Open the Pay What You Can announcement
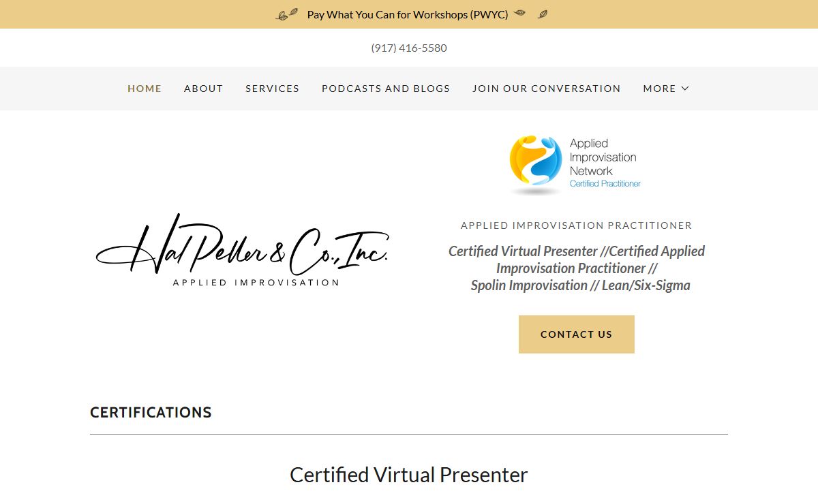818x504 pixels. click(x=408, y=14)
